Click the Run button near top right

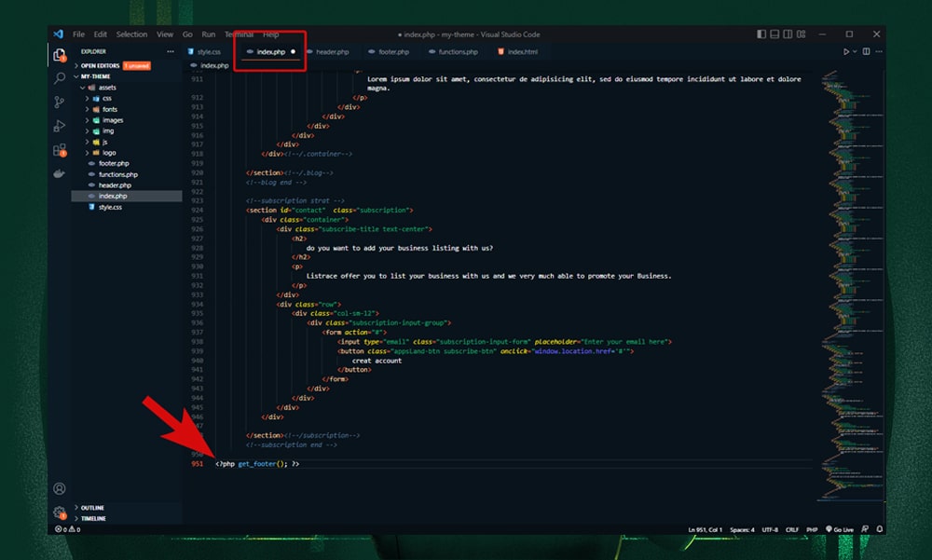844,51
